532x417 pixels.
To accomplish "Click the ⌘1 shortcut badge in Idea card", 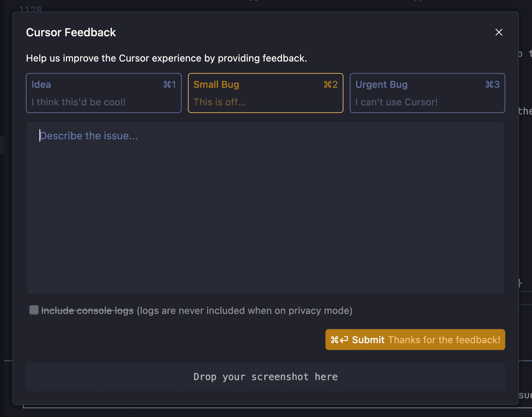I will (169, 84).
